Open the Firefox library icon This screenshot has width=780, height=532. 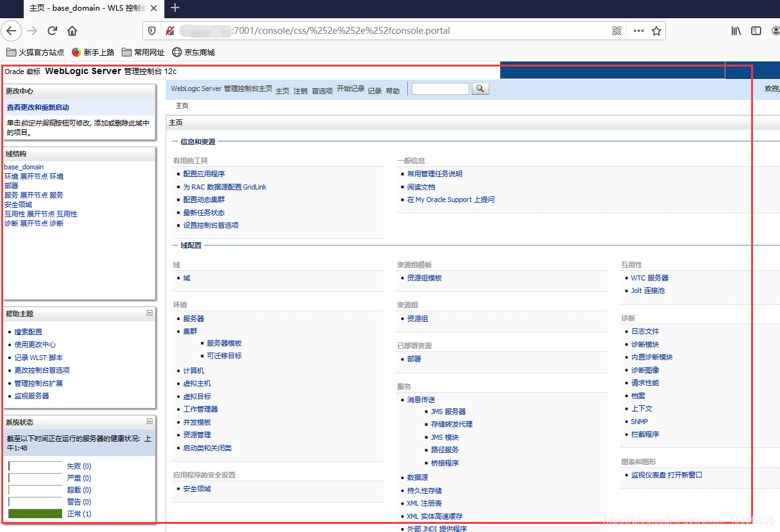pos(737,31)
